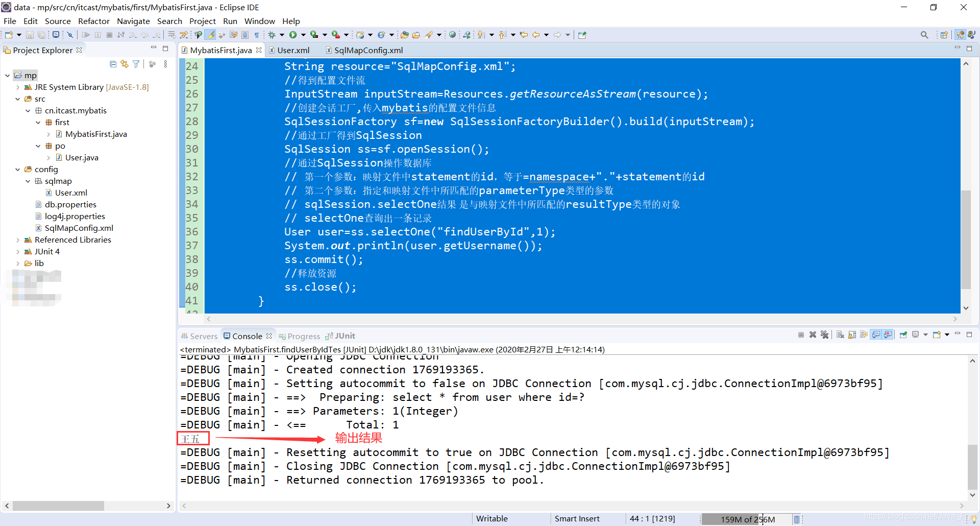
Task: Toggle Show Whitespace Characters pilcrow
Action: tap(256, 35)
